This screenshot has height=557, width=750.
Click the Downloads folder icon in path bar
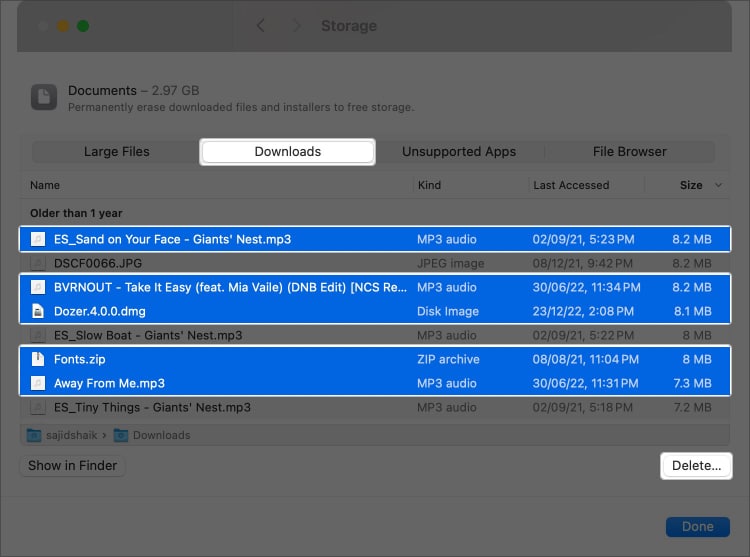click(x=121, y=435)
